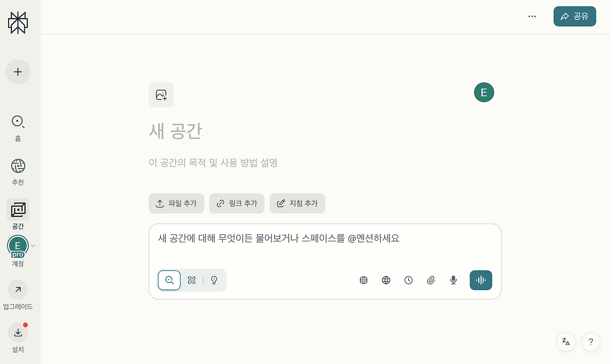Start dictation with the microphone icon
This screenshot has height=364, width=611.
point(453,280)
